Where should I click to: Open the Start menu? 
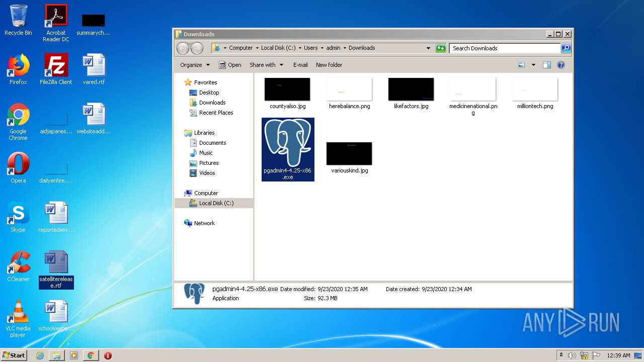point(14,355)
